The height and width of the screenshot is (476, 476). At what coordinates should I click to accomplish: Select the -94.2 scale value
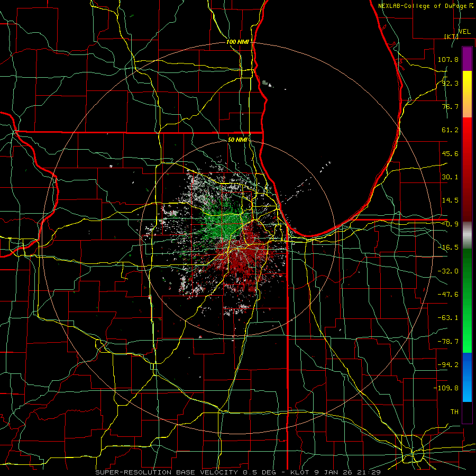point(448,365)
